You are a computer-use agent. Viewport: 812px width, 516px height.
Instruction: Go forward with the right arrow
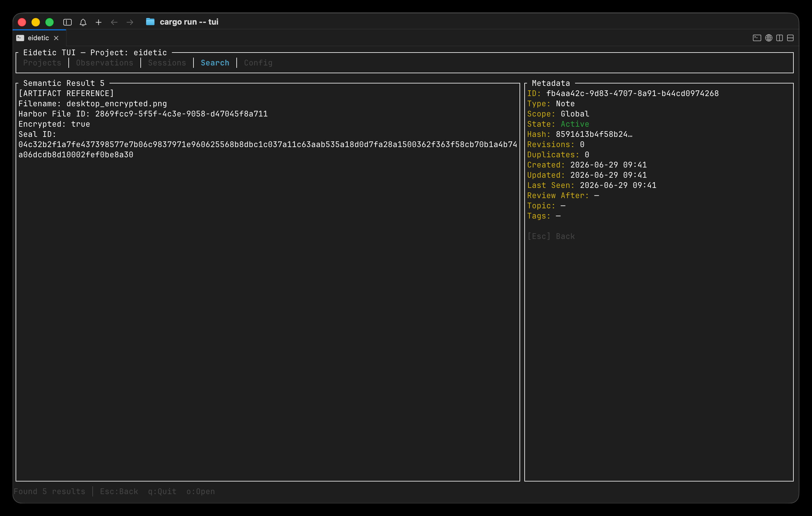point(130,22)
